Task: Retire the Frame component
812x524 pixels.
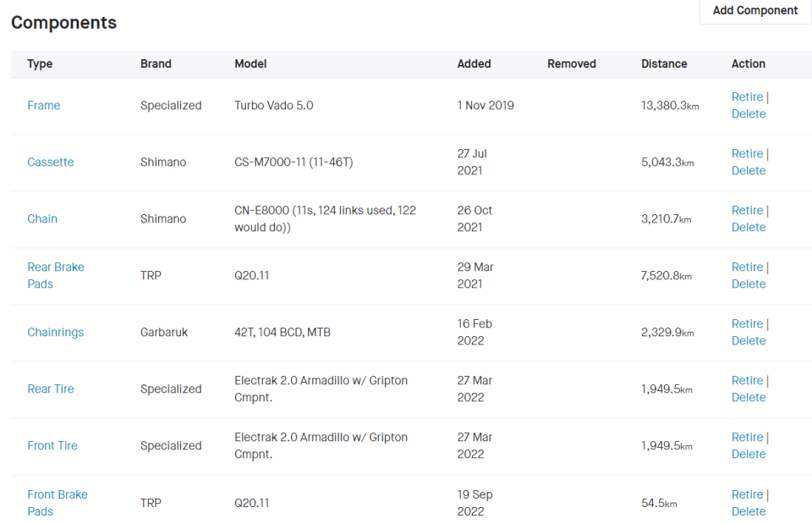Action: point(747,97)
